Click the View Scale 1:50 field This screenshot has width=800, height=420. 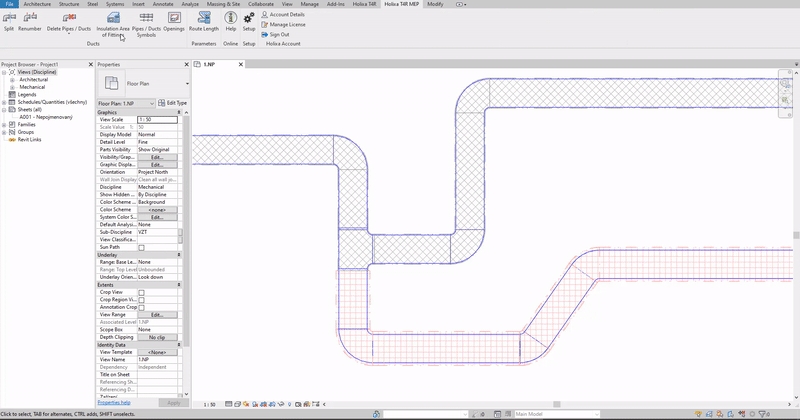coord(156,120)
